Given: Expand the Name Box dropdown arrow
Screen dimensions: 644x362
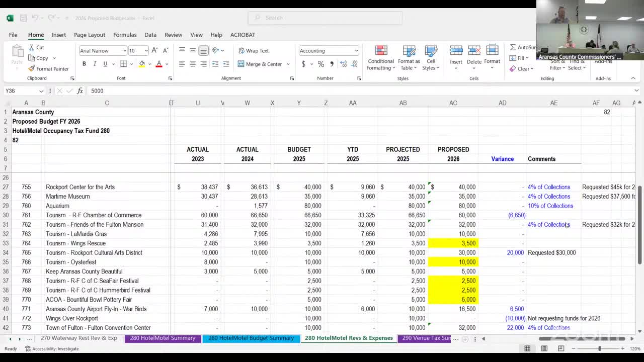Looking at the screenshot, I should 41,91.
